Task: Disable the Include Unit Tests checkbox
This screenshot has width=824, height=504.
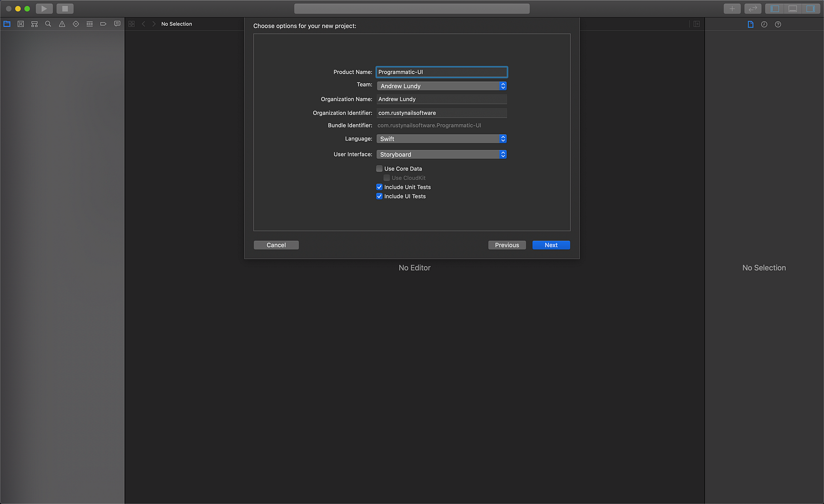Action: tap(379, 186)
